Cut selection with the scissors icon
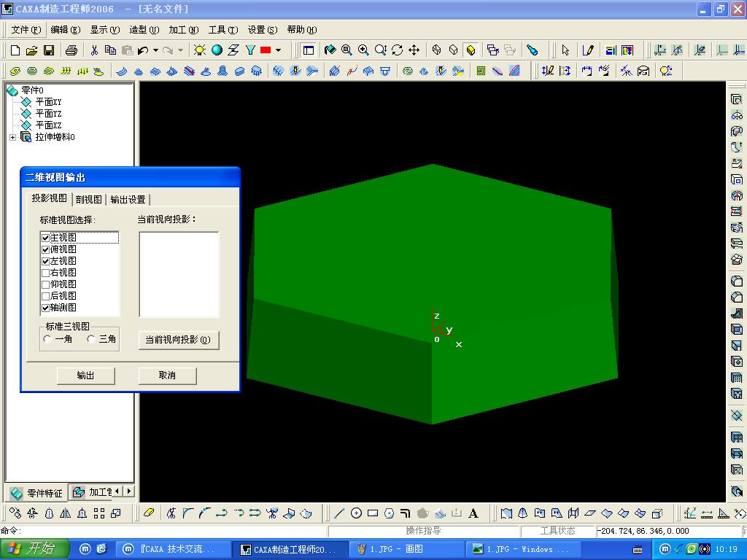The image size is (747, 560). (94, 50)
